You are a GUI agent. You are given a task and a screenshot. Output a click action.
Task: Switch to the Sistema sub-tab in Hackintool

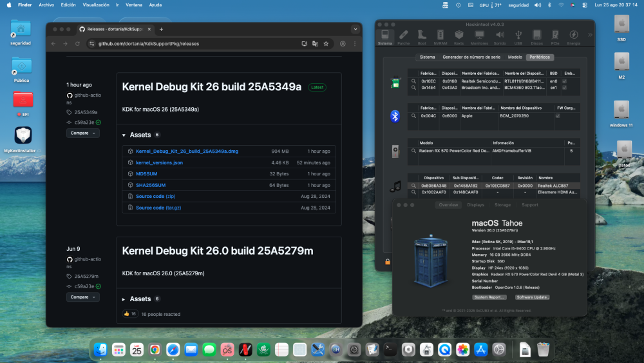427,57
